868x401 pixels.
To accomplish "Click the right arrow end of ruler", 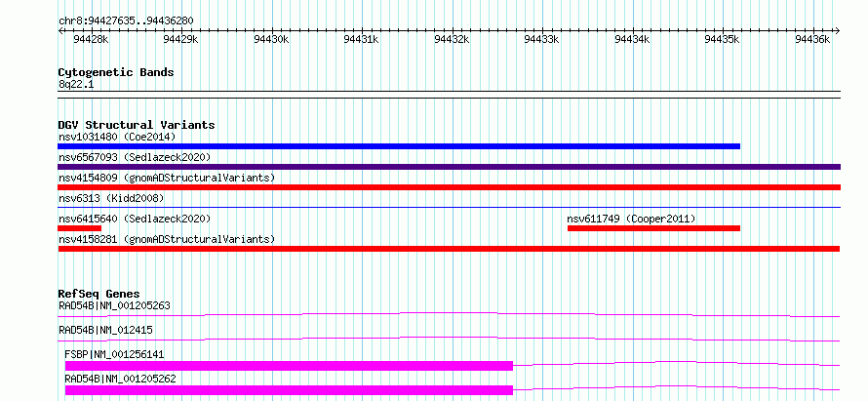I will pyautogui.click(x=838, y=30).
